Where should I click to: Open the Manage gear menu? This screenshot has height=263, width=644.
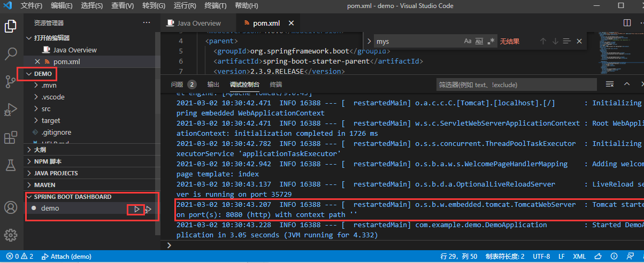(x=11, y=235)
